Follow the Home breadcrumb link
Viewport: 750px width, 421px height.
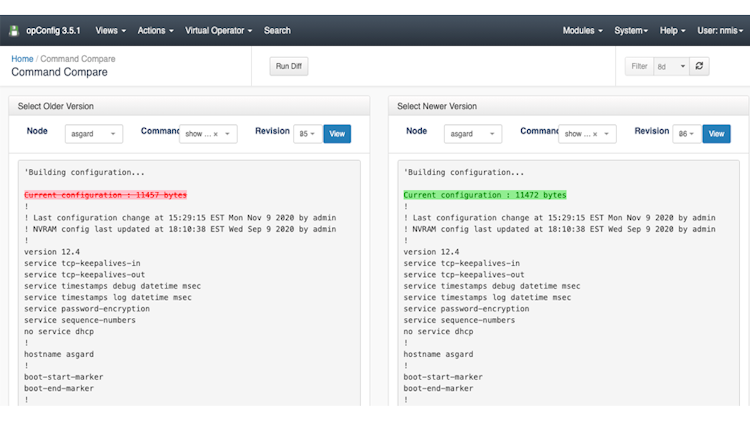pyautogui.click(x=22, y=59)
